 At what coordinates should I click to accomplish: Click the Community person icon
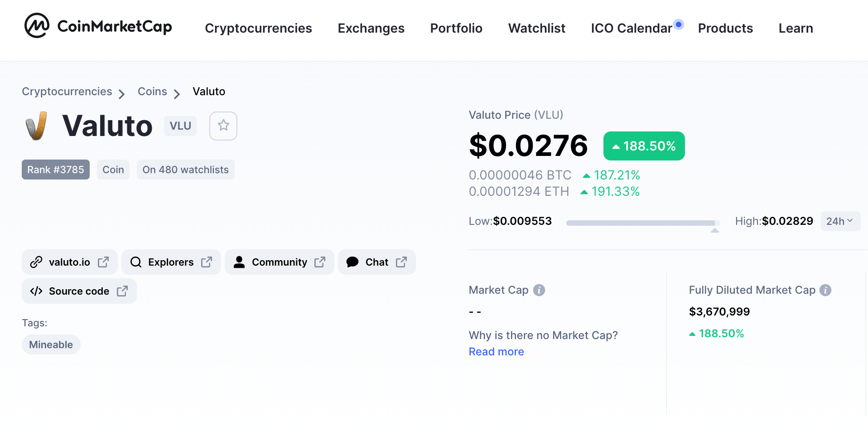pyautogui.click(x=239, y=262)
